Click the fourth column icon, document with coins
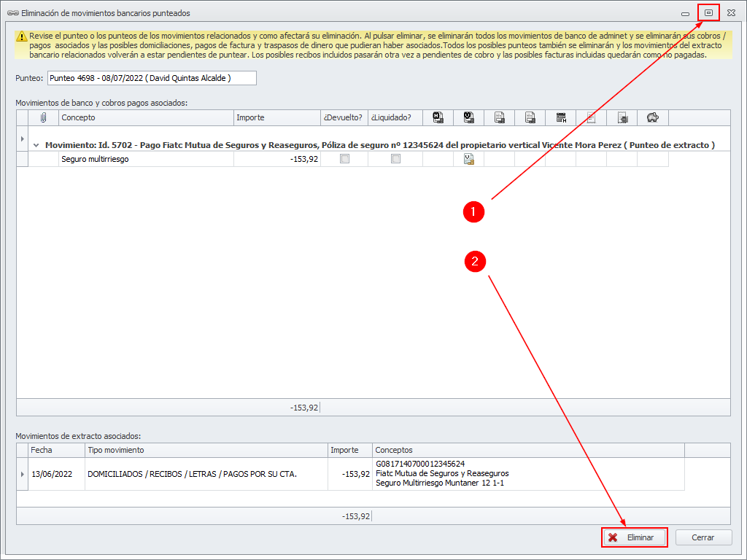Image resolution: width=747 pixels, height=560 pixels. (x=530, y=117)
